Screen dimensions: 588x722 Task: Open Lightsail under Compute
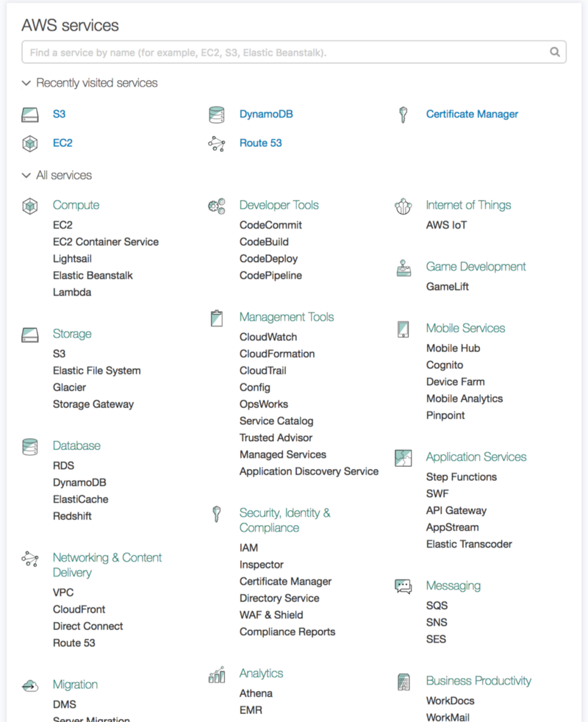pyautogui.click(x=72, y=259)
